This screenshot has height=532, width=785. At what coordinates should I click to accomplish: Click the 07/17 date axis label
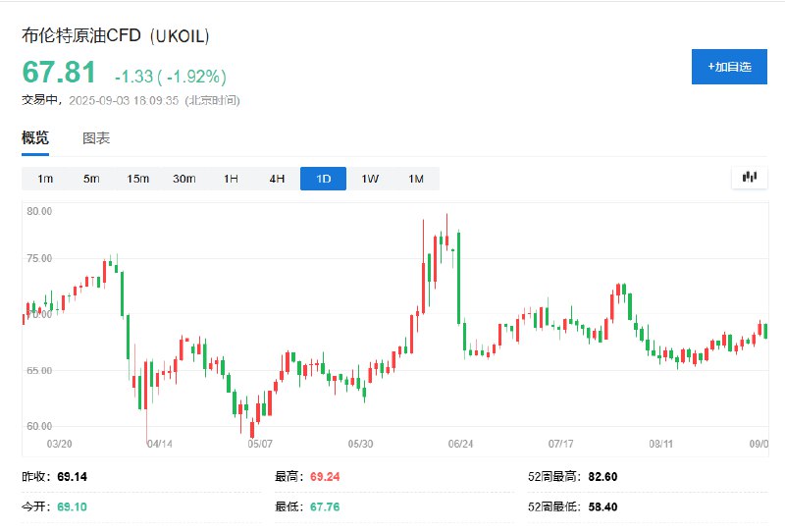click(x=560, y=444)
